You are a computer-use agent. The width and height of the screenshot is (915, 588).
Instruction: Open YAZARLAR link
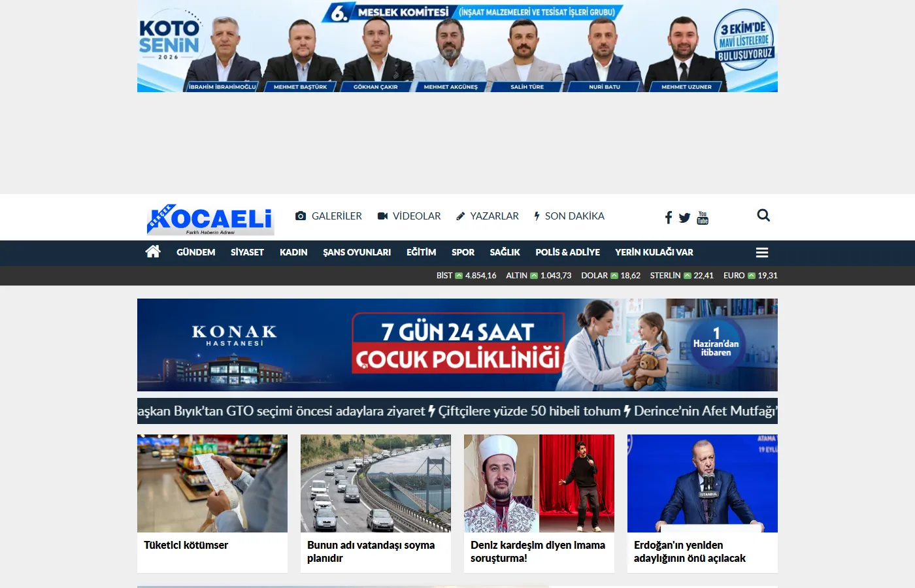click(x=494, y=216)
